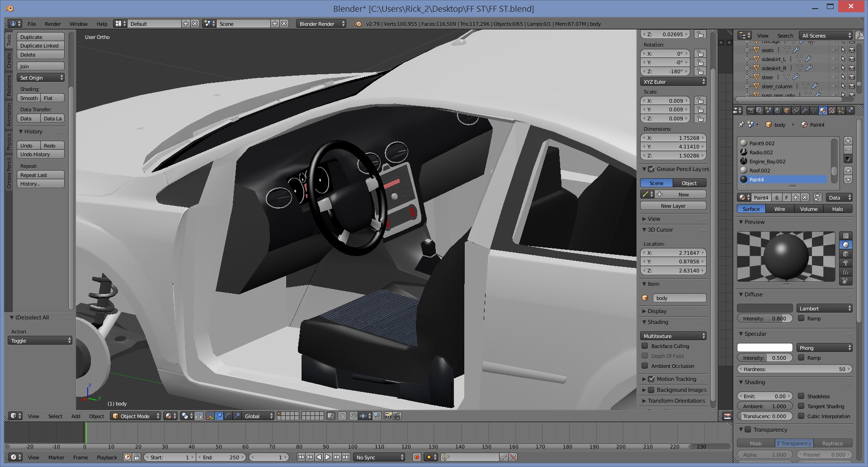Toggle the Grease Pencil Layers checkbox
Image resolution: width=868 pixels, height=467 pixels.
651,169
